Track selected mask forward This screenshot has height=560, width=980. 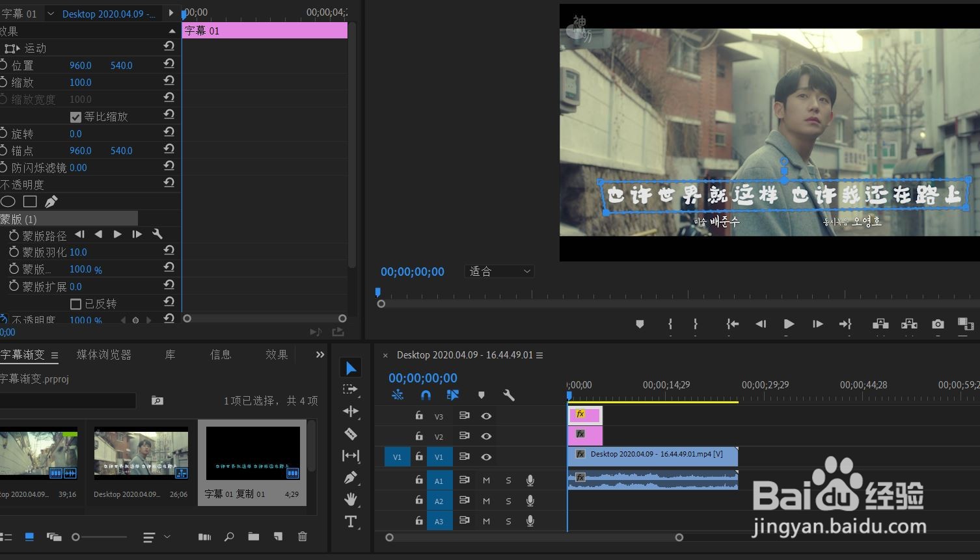[117, 234]
